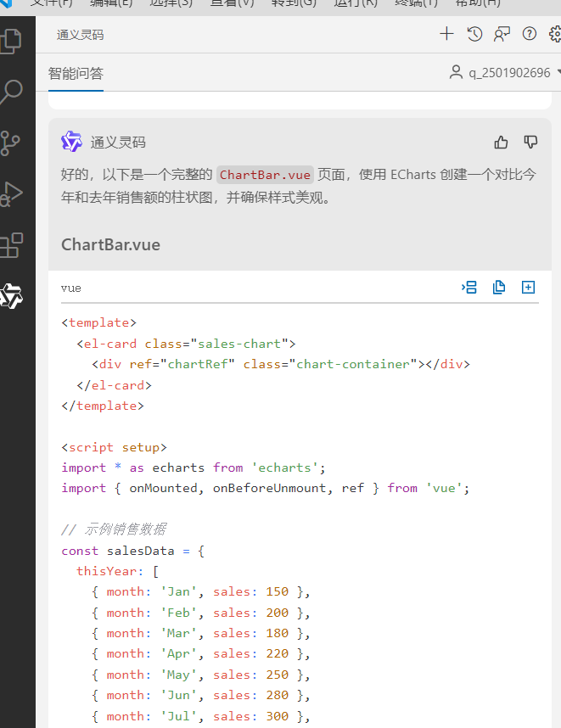The height and width of the screenshot is (728, 561).
Task: Click the 通义灵码 panel title
Action: [80, 35]
